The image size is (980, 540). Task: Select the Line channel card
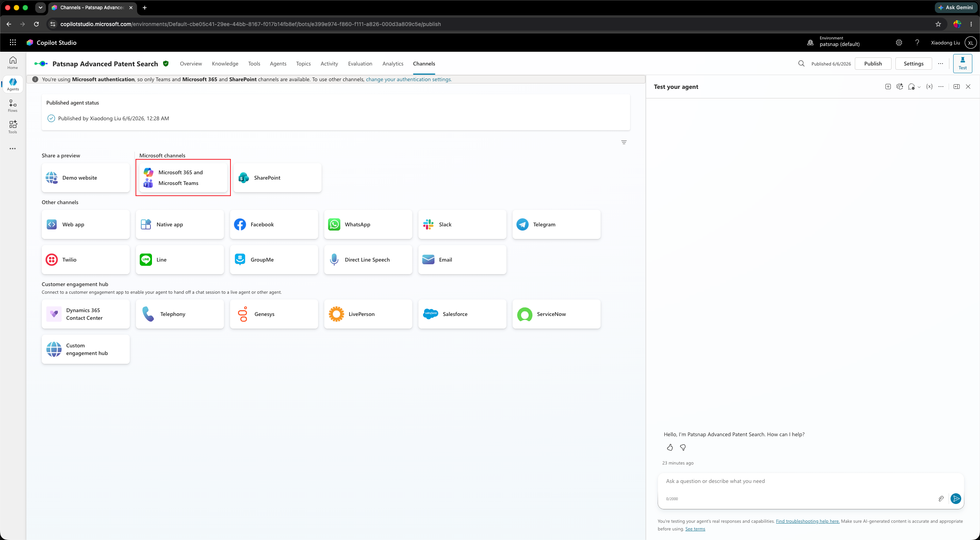point(180,260)
